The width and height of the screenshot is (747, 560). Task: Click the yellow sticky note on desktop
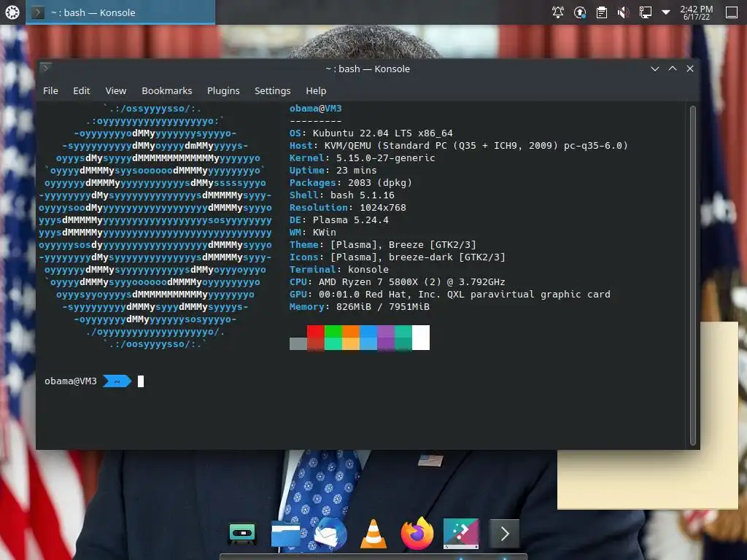(x=648, y=478)
